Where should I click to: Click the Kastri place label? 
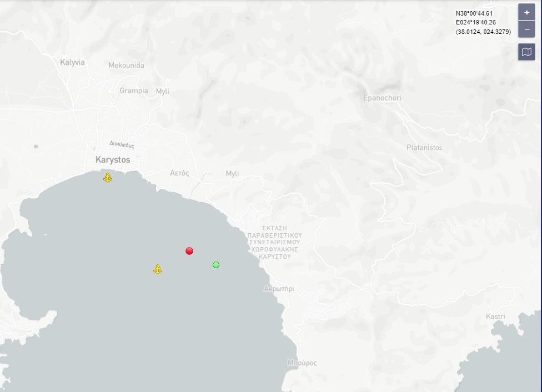tap(495, 316)
